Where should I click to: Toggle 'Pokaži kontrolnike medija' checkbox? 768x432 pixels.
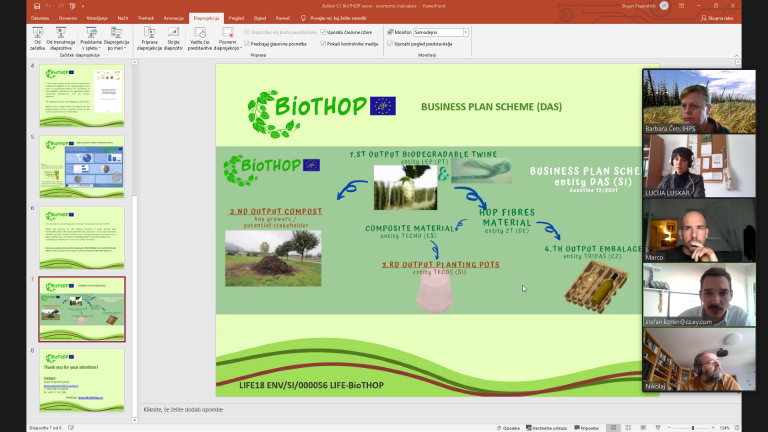pyautogui.click(x=323, y=44)
